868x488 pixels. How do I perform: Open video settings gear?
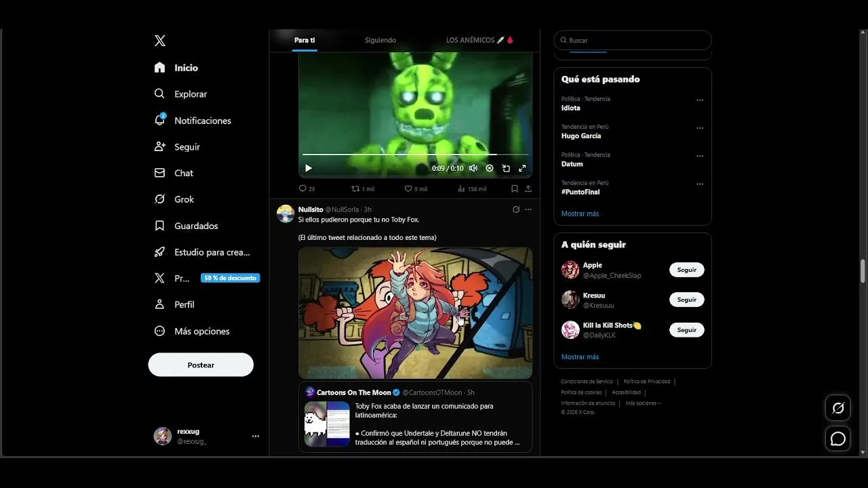490,168
